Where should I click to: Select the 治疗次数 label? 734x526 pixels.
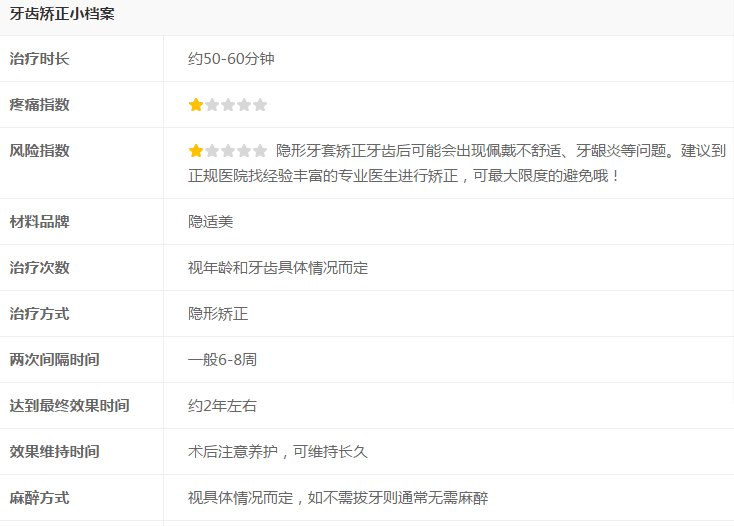(x=39, y=268)
